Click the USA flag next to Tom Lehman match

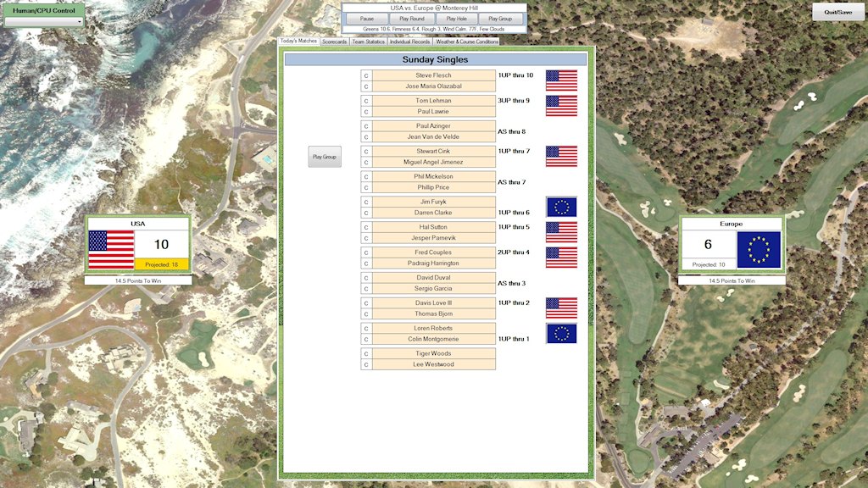[561, 106]
